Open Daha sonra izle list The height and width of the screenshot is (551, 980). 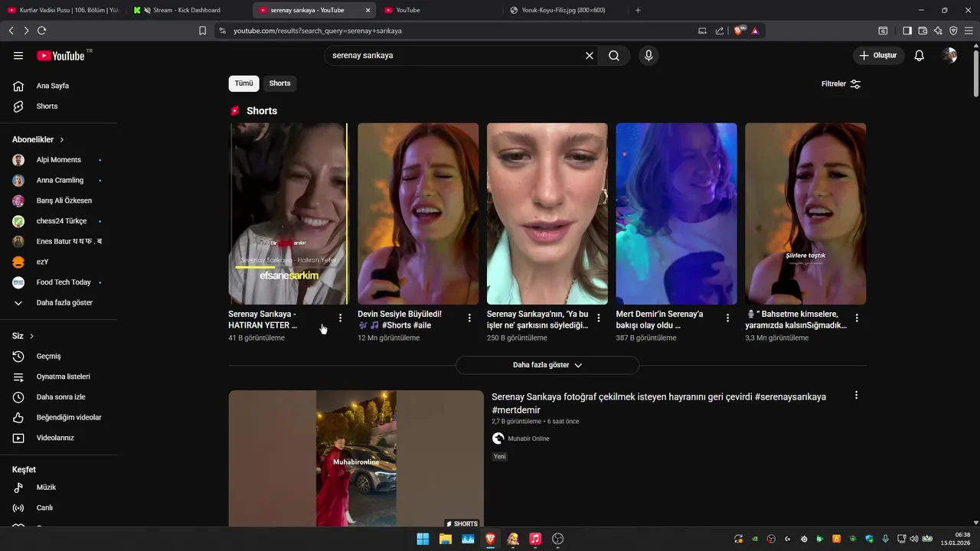coord(59,397)
